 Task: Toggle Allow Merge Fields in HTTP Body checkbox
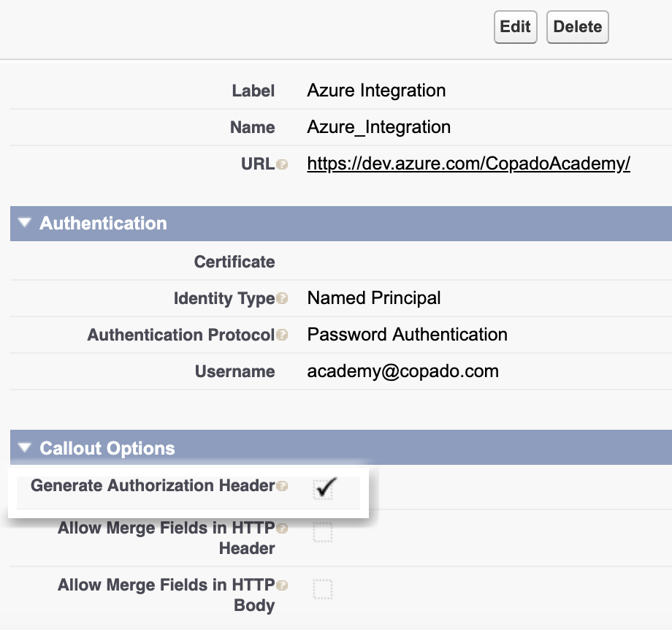point(323,589)
